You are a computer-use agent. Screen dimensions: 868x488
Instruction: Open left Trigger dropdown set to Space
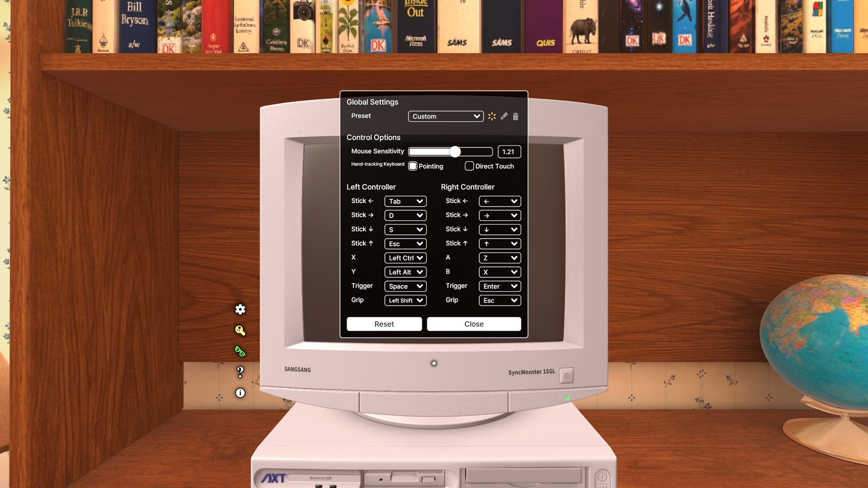coord(405,286)
